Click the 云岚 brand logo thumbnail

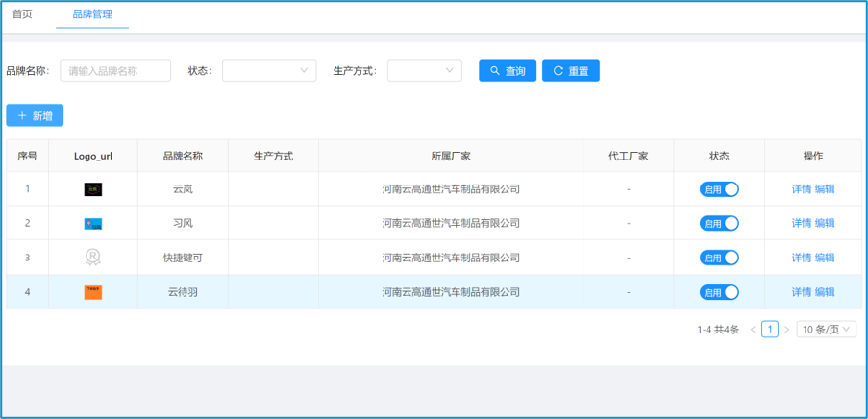click(92, 189)
